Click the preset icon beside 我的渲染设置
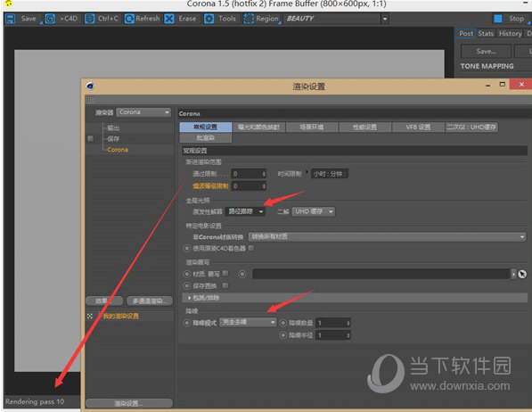Image resolution: width=532 pixels, height=412 pixels. (x=90, y=317)
